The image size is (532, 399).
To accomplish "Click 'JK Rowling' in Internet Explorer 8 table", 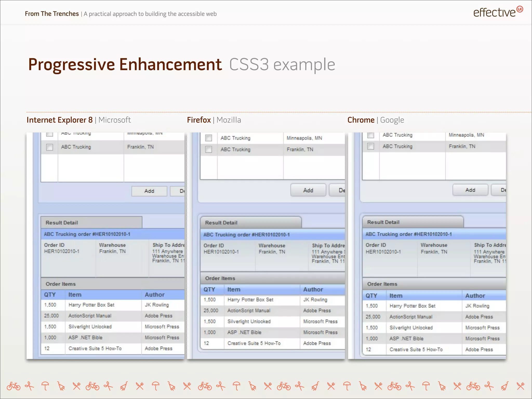I will click(x=157, y=305).
